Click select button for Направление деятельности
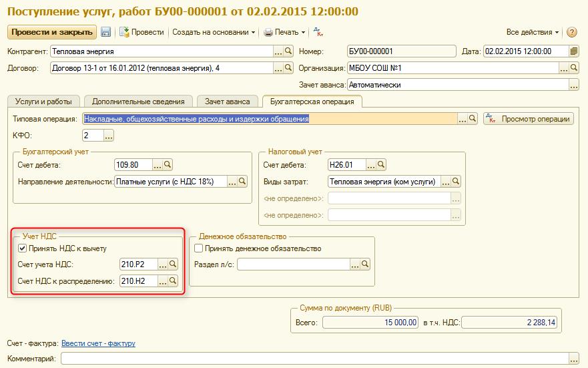 click(x=232, y=182)
